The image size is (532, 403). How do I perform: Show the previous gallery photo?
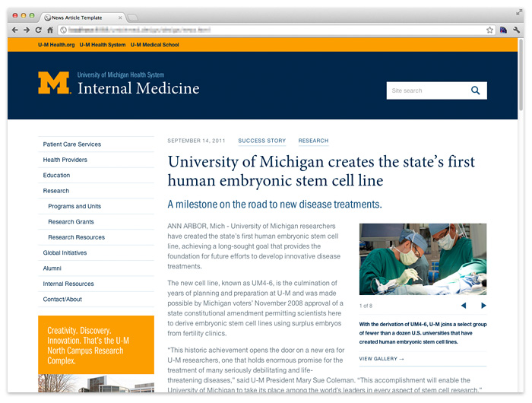464,306
